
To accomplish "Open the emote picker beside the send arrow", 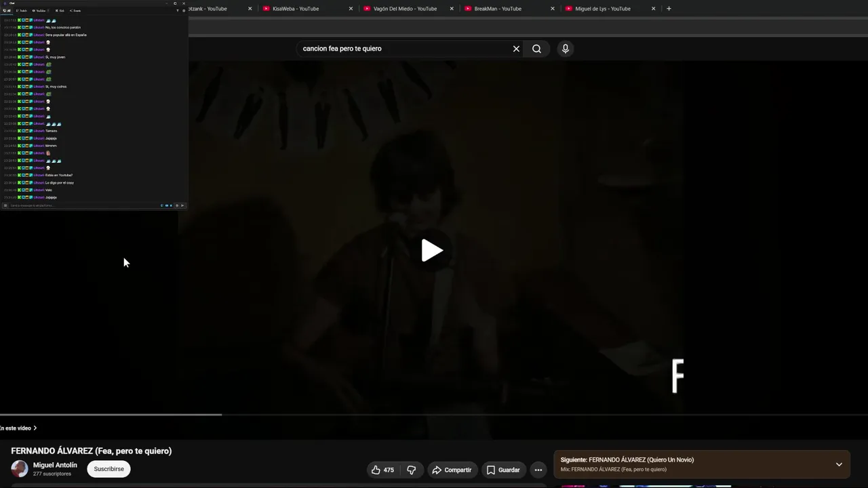I will pyautogui.click(x=177, y=205).
